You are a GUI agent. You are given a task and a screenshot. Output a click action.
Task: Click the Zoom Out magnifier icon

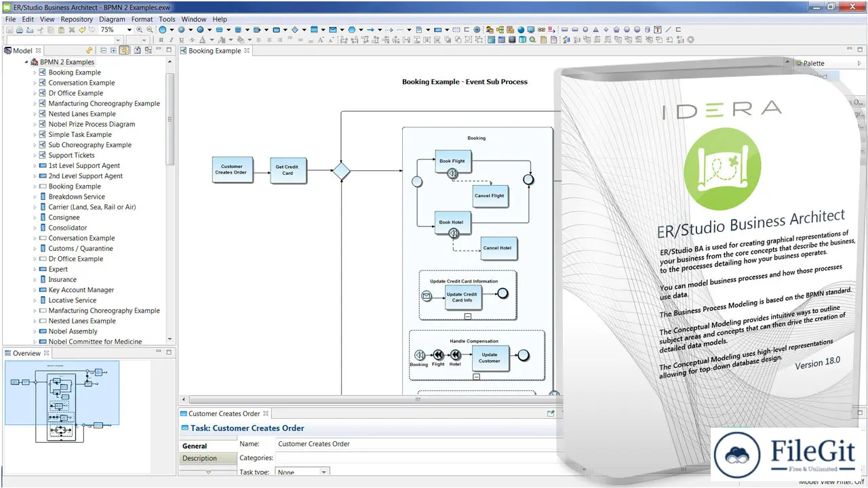click(x=149, y=30)
